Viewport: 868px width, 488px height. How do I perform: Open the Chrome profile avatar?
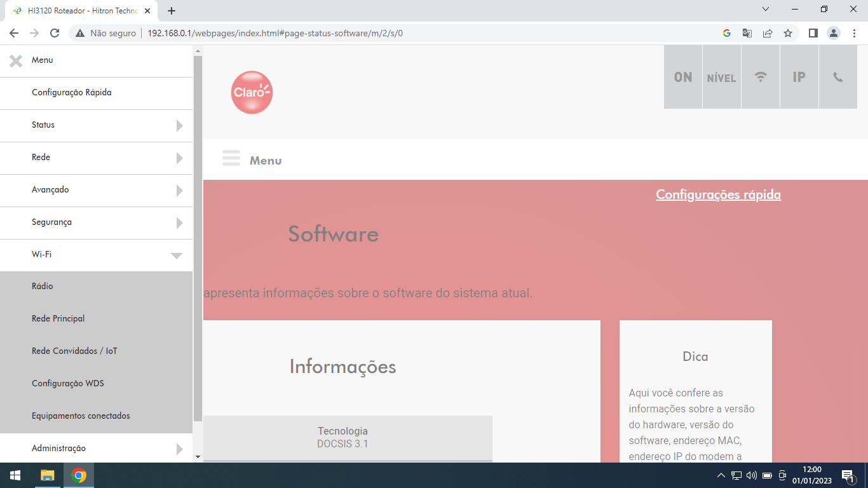(x=834, y=33)
